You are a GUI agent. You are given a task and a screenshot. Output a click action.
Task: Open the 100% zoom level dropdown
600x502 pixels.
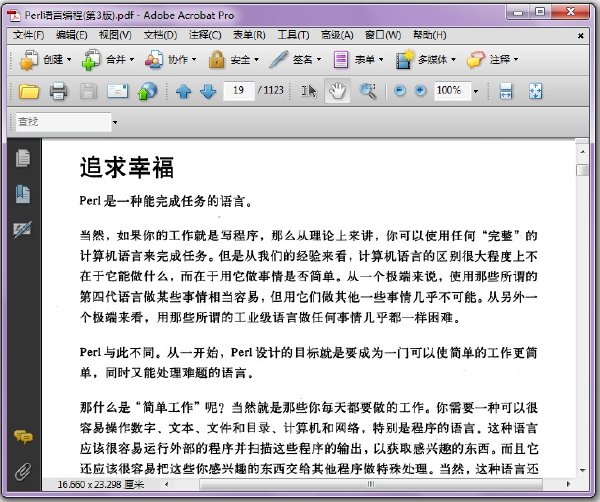click(x=476, y=91)
